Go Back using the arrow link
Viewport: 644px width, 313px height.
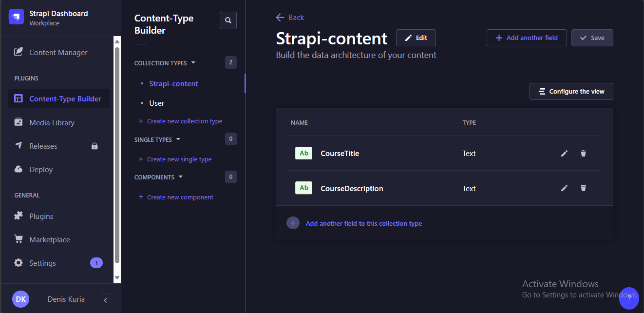pyautogui.click(x=290, y=18)
